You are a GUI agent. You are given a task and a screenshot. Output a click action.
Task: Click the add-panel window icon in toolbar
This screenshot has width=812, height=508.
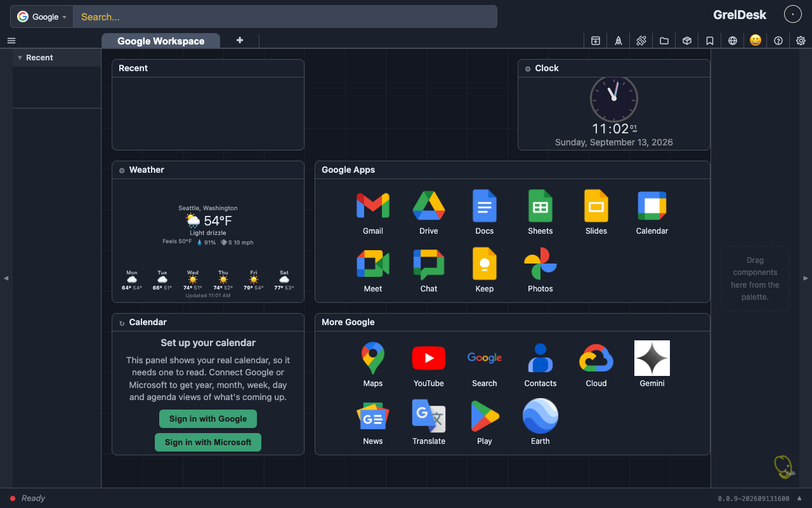point(596,41)
